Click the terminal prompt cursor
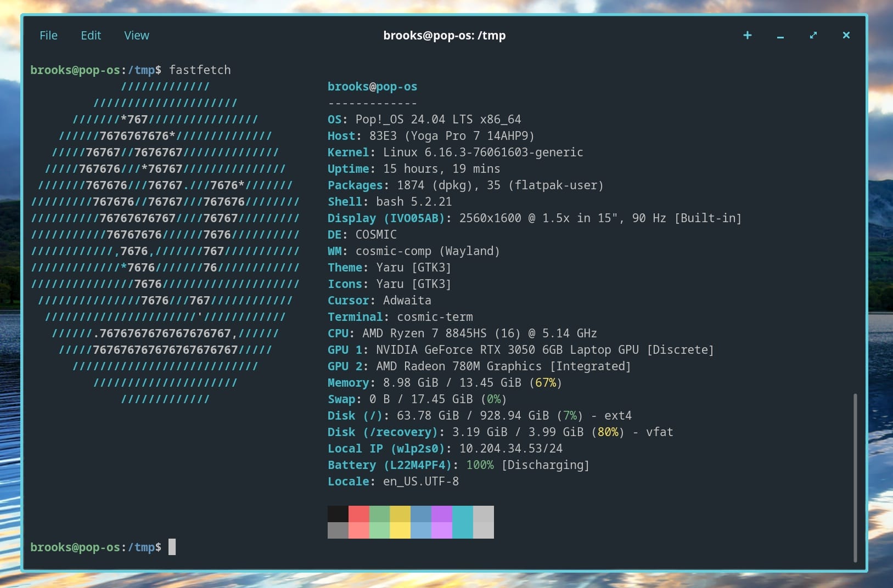This screenshot has width=893, height=588. point(172,547)
